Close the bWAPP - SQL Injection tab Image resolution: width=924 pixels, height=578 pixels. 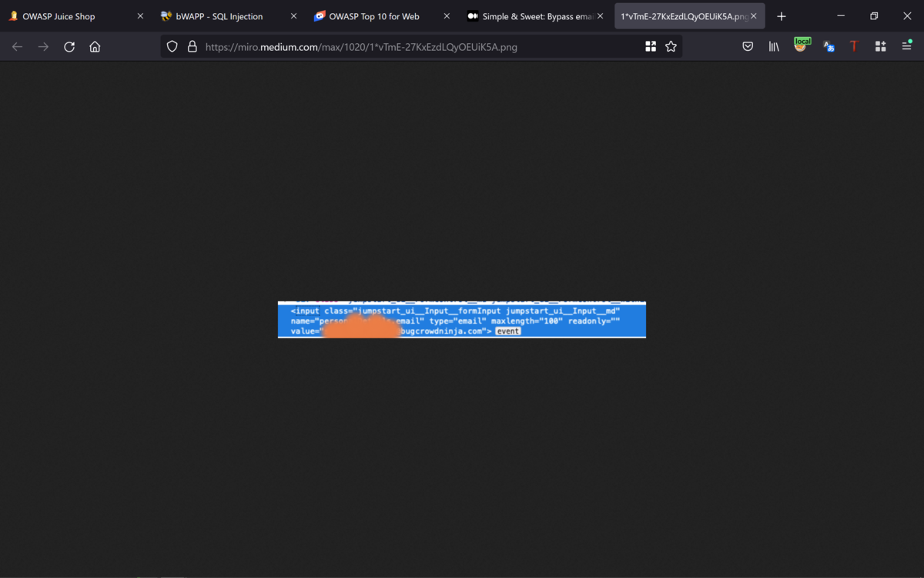point(293,16)
